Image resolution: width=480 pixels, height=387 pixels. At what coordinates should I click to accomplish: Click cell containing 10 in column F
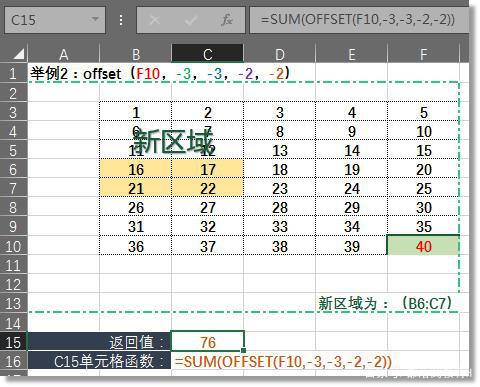tap(424, 131)
